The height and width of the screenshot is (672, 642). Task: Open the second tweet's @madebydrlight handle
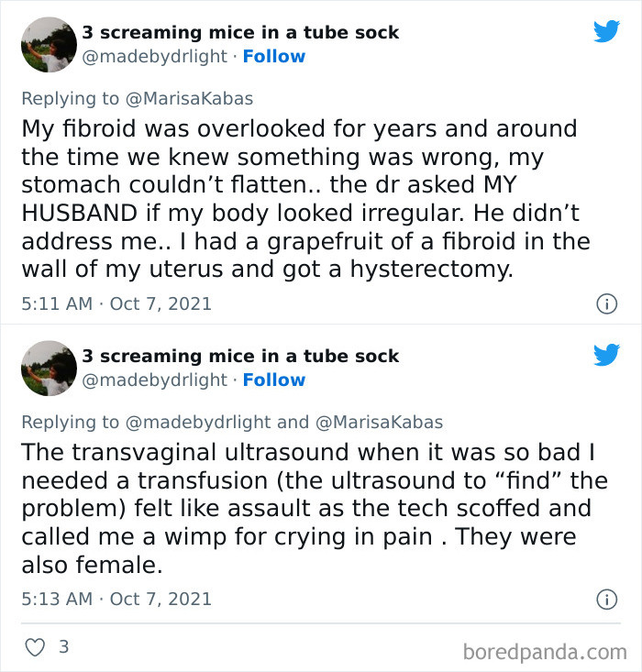point(154,380)
